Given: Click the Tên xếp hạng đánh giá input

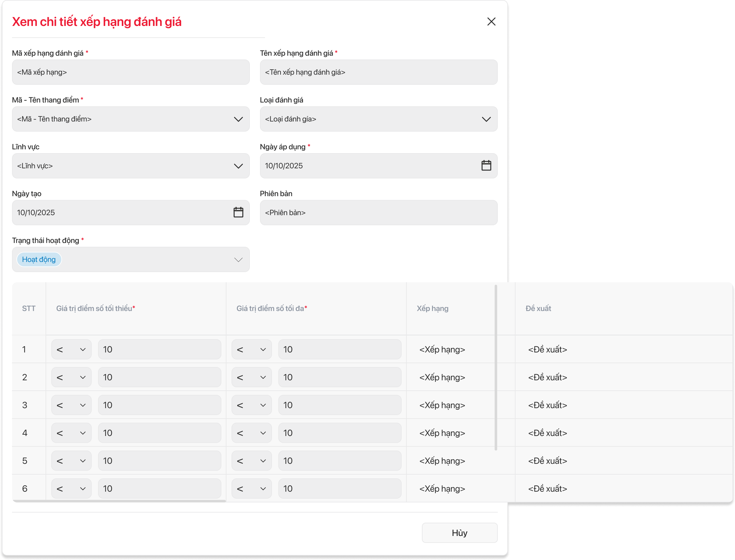Looking at the screenshot, I should point(378,72).
